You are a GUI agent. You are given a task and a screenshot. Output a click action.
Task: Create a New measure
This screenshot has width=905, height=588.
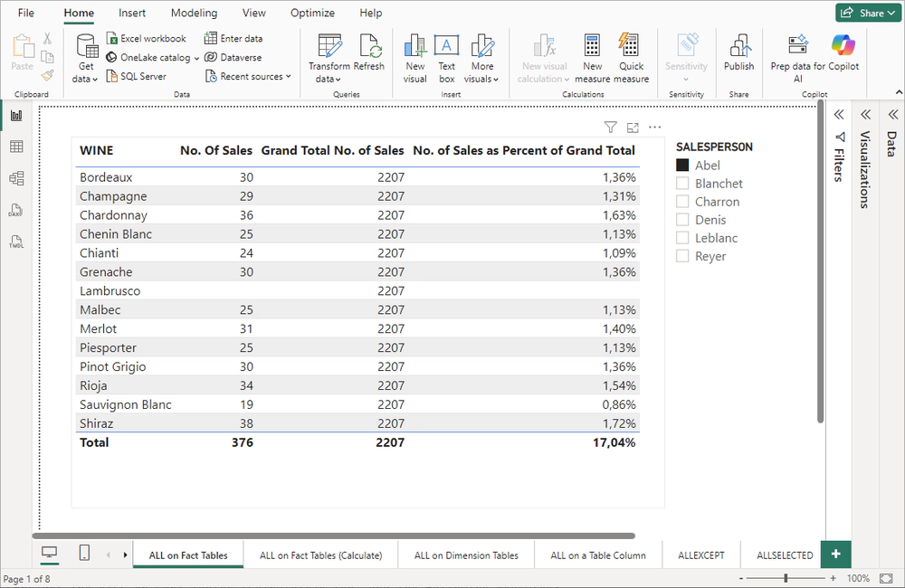tap(592, 58)
